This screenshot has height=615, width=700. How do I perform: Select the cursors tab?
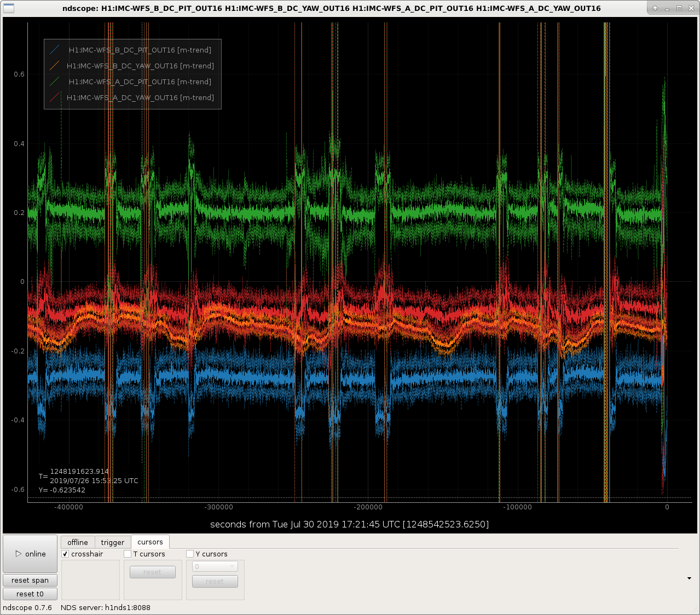pyautogui.click(x=151, y=542)
